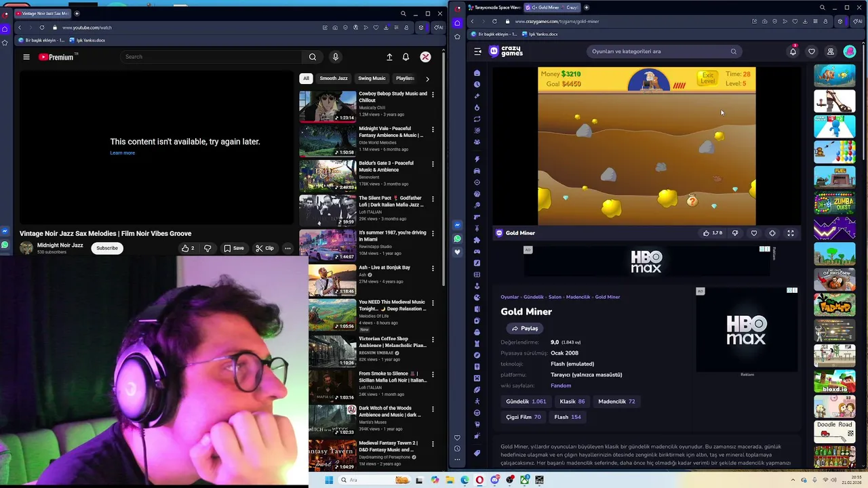Save the video to a playlist

click(x=233, y=248)
